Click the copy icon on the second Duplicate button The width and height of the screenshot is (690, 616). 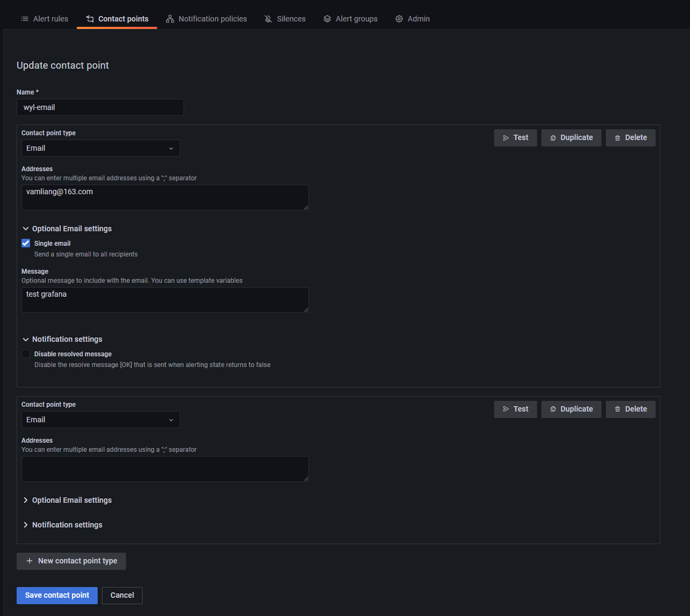pos(553,409)
